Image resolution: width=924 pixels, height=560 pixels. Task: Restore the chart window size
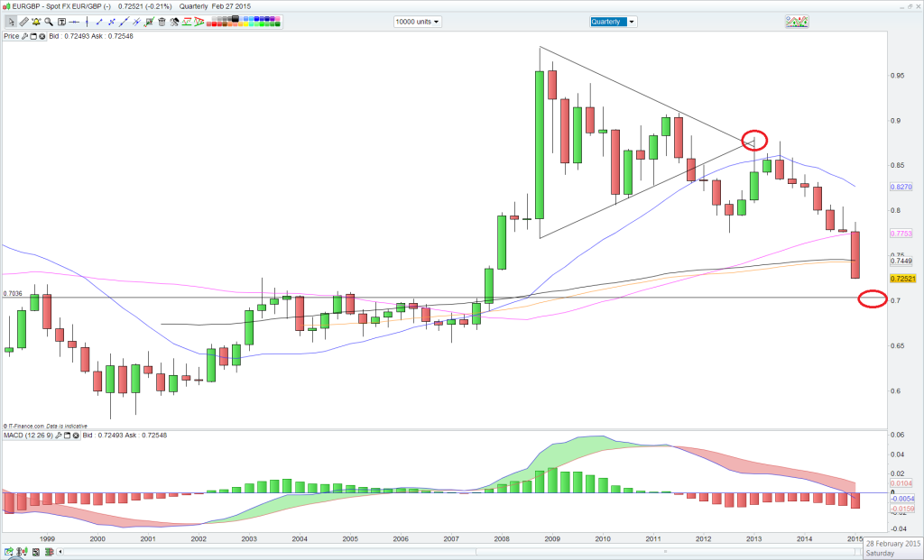[x=910, y=6]
